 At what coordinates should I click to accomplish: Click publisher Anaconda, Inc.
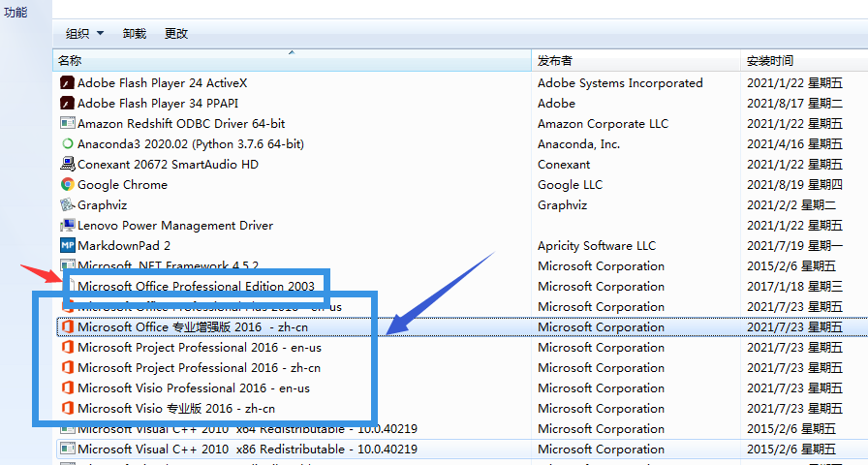[x=578, y=144]
